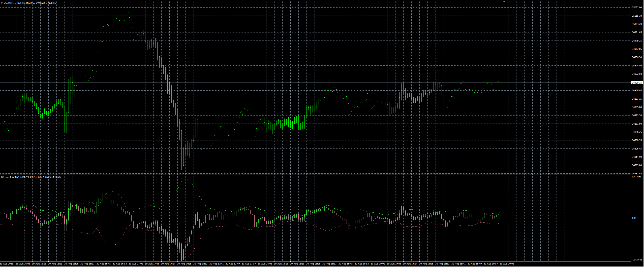Click price scale value 34826.45

click(x=637, y=149)
